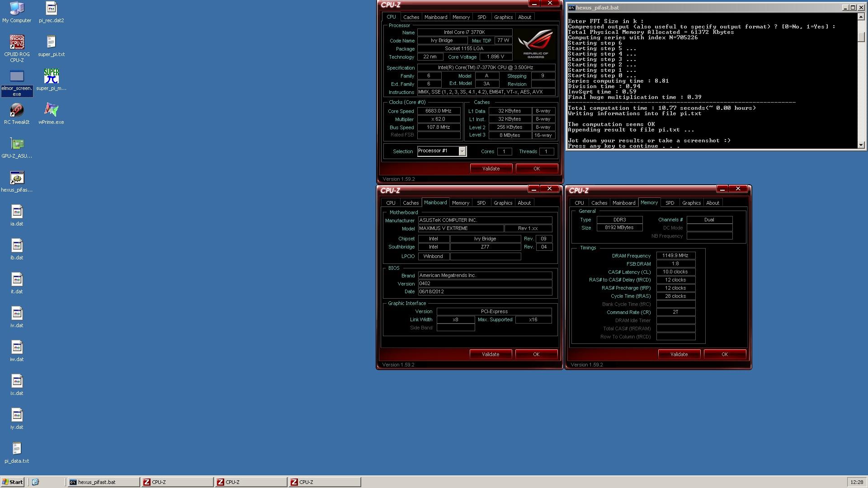The image size is (868, 488).
Task: Select the iy.dat file icon
Action: pyautogui.click(x=17, y=419)
